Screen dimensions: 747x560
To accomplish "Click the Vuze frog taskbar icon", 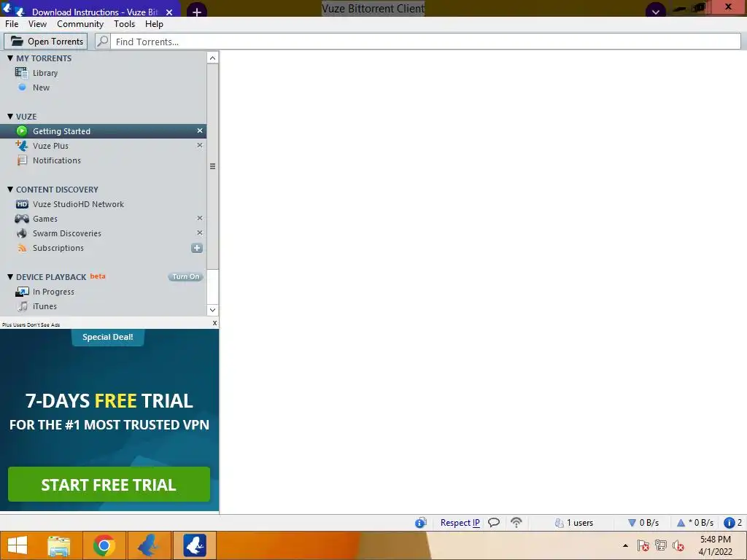I will [x=147, y=545].
